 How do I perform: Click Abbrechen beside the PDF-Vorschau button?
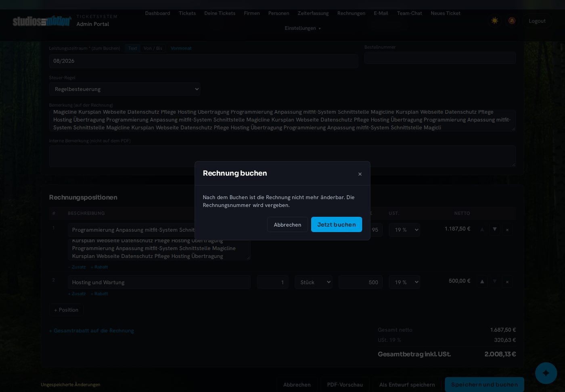coord(297,385)
